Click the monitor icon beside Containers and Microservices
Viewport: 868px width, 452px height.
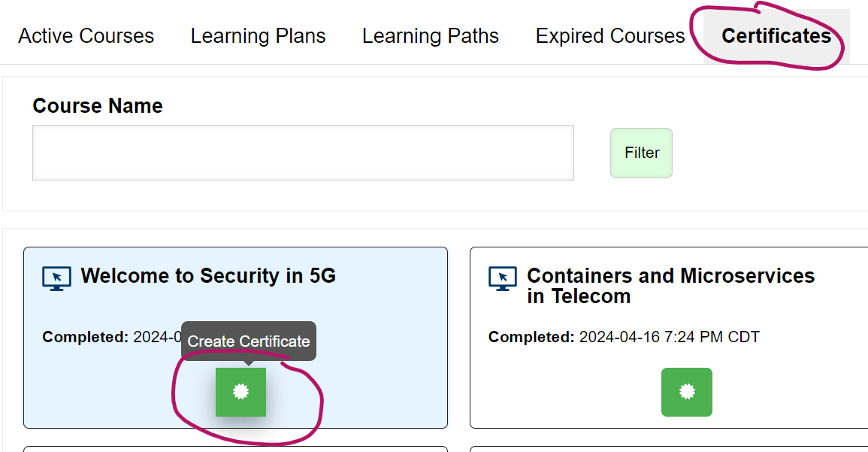click(503, 278)
